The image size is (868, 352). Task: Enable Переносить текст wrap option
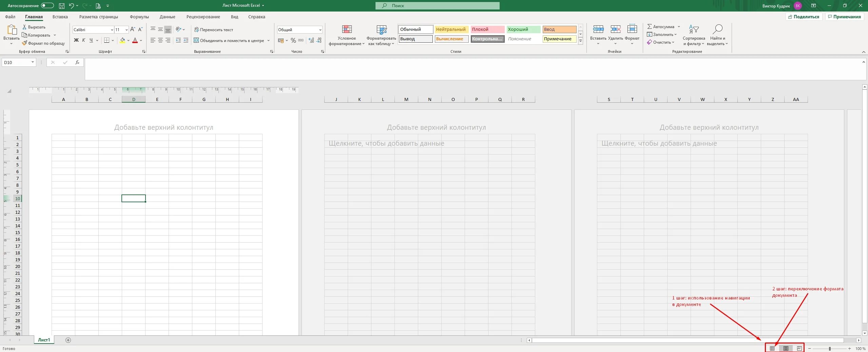click(214, 30)
